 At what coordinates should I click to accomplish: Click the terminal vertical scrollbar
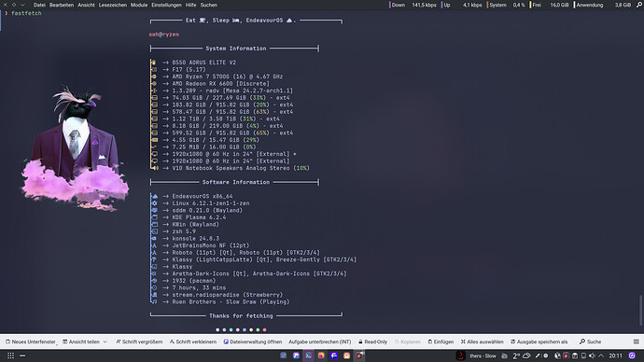click(640, 310)
